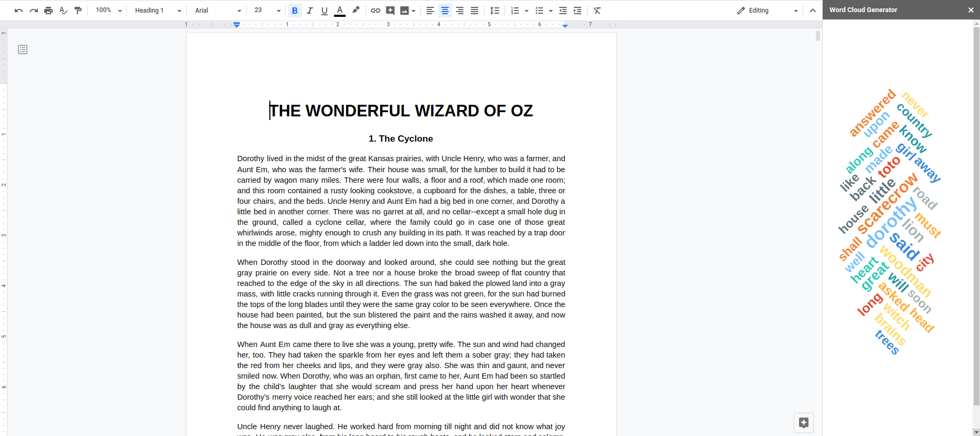Click the right indent marker on ruler

[x=565, y=25]
